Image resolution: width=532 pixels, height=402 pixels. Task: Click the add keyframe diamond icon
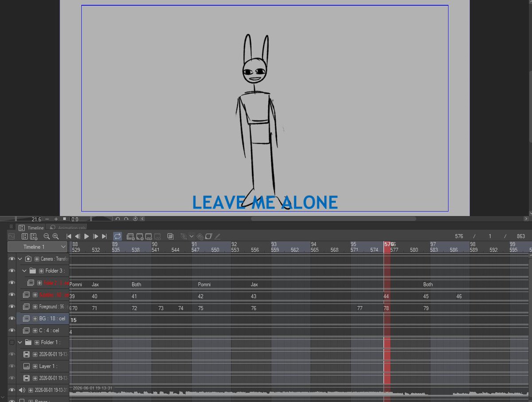pos(200,237)
